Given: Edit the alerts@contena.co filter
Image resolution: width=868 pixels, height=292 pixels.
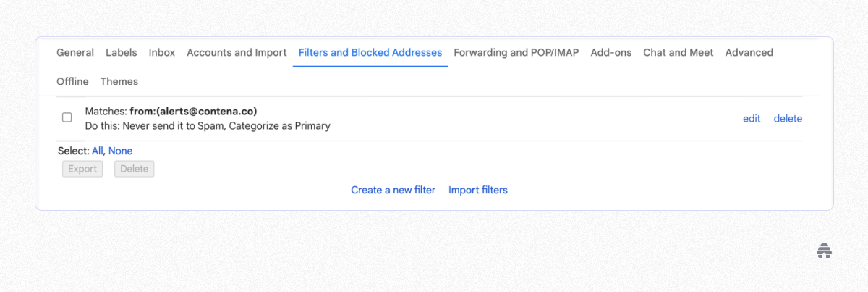Looking at the screenshot, I should coord(752,118).
